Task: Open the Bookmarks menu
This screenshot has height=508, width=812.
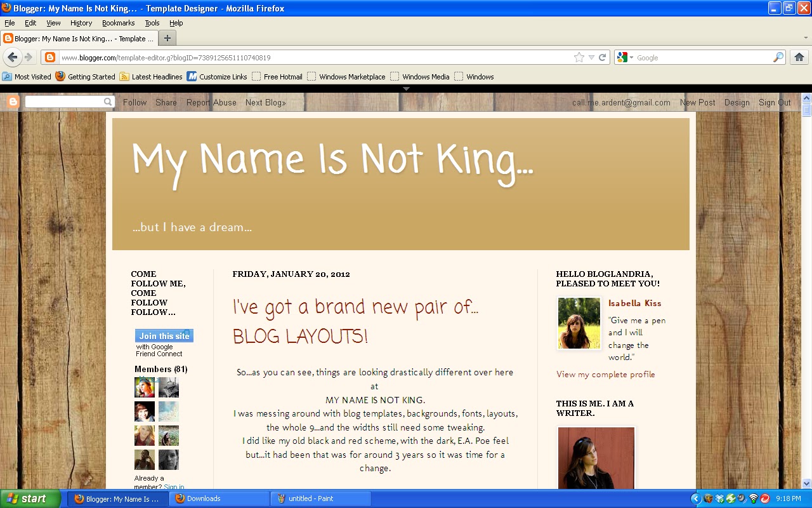Action: [118, 23]
